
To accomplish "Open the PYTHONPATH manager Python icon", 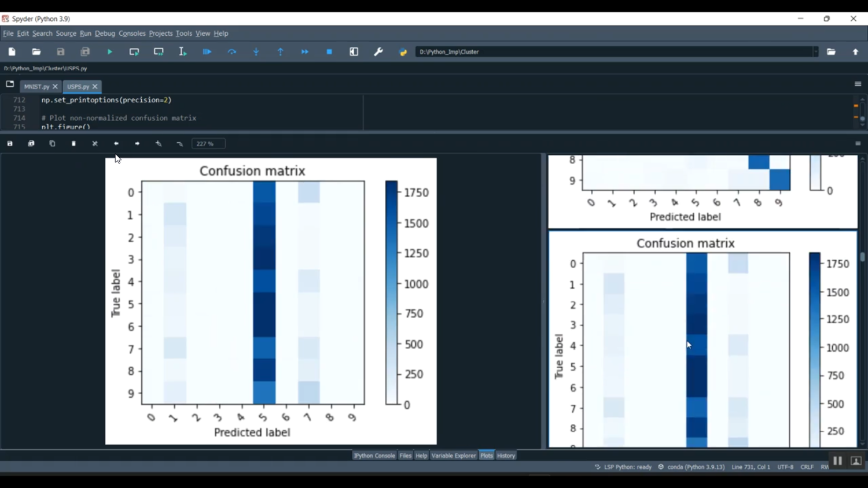I will [x=403, y=52].
